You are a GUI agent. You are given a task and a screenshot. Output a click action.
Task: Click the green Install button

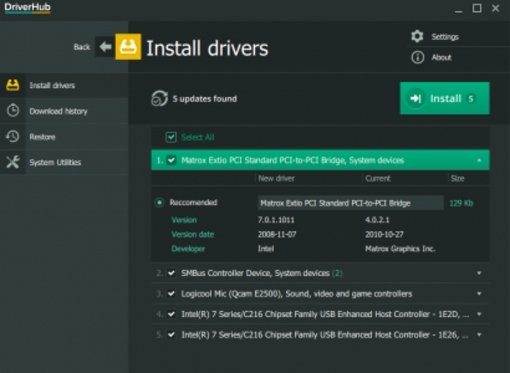click(x=445, y=98)
